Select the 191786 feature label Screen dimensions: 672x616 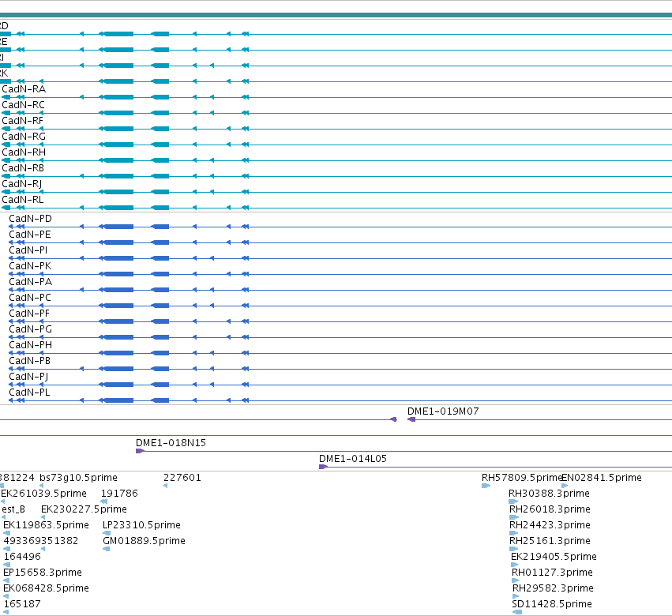pos(119,494)
